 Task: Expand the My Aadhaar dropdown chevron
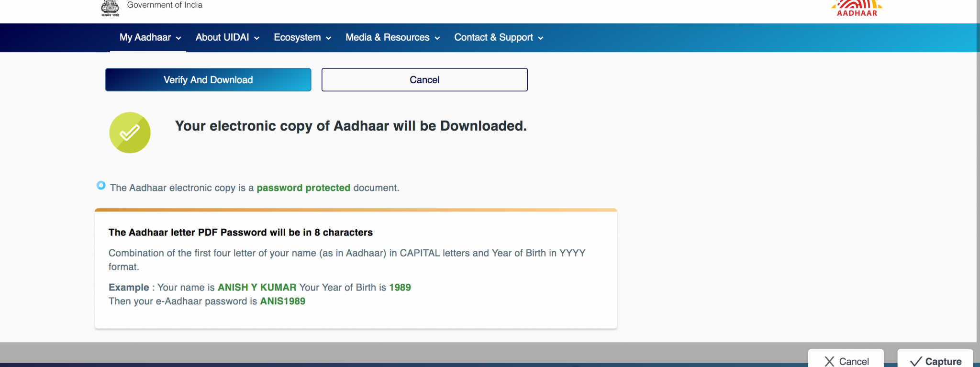[179, 38]
